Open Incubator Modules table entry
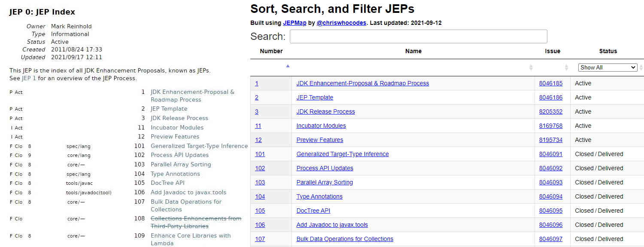The height and width of the screenshot is (247, 644). tap(321, 126)
